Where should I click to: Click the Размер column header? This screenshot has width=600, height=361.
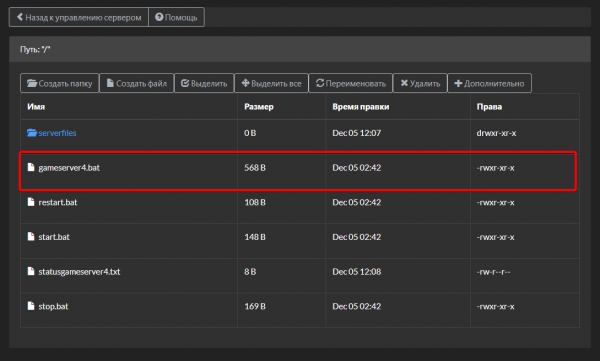click(x=259, y=107)
